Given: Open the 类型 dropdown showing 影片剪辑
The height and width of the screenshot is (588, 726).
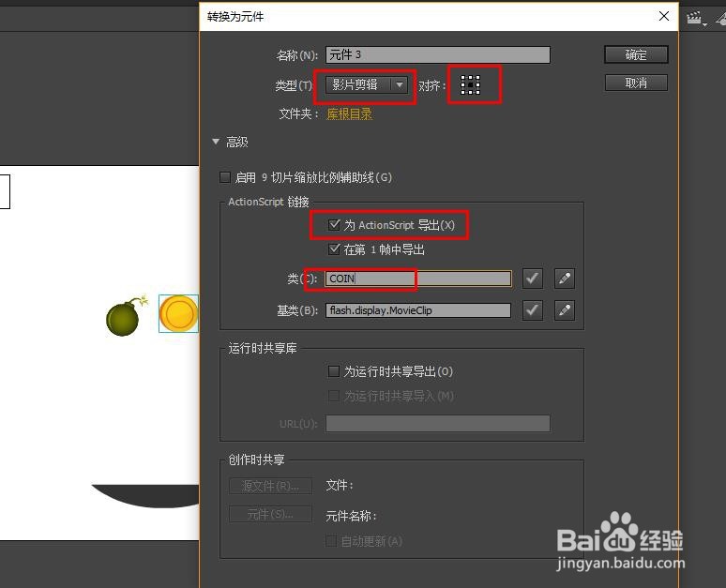Looking at the screenshot, I should tap(367, 84).
